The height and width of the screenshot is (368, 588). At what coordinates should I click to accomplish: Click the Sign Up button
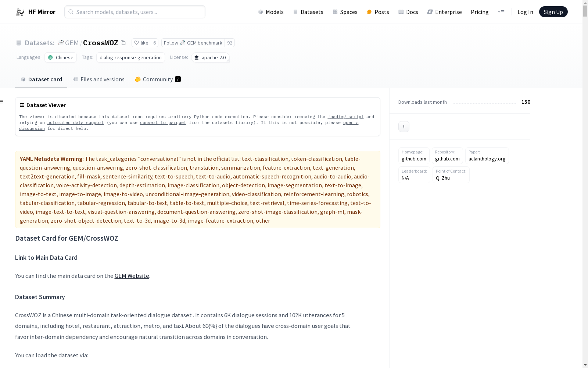pyautogui.click(x=553, y=12)
